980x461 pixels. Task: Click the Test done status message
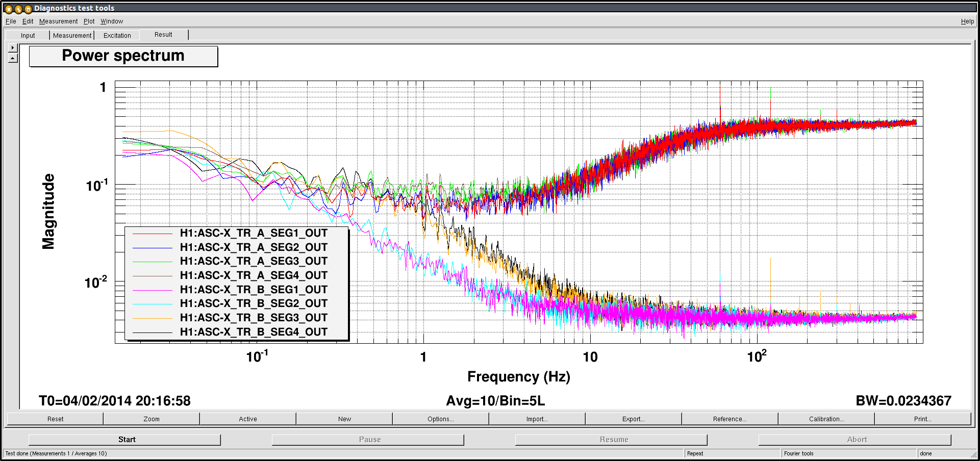click(x=56, y=453)
